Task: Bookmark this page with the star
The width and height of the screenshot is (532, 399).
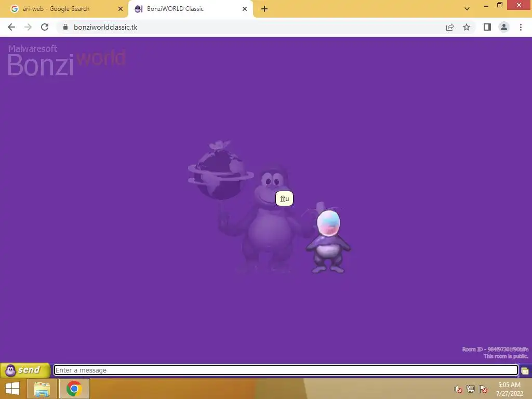Action: [x=467, y=27]
